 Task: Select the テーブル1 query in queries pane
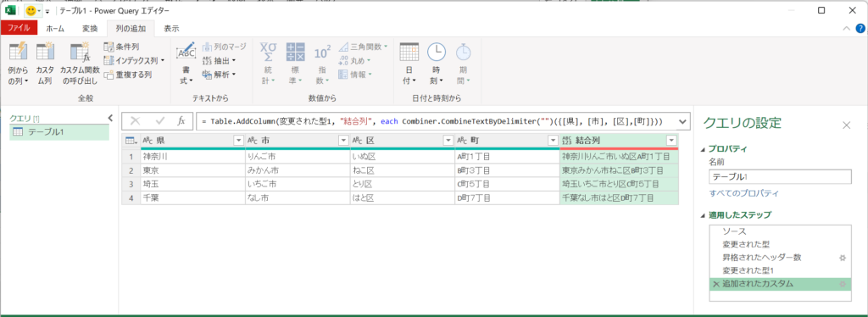[59, 131]
